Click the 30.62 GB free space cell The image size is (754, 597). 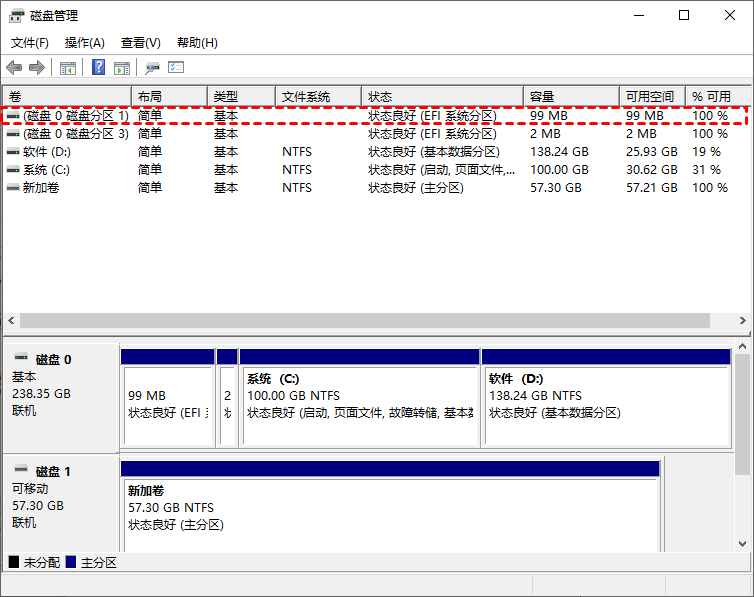tap(652, 170)
